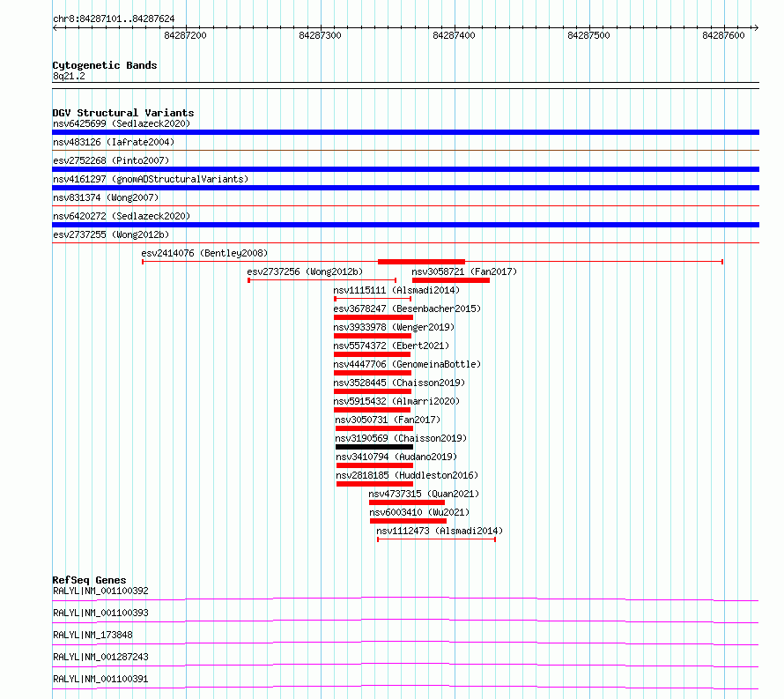Click the thin span line of nsv1115111
The image size is (784, 699).
tap(373, 299)
